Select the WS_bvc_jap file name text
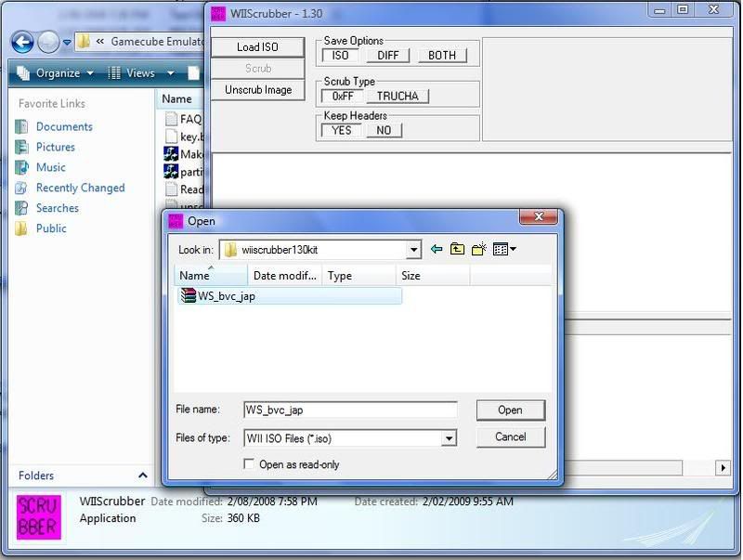Image resolution: width=743 pixels, height=560 pixels. [x=227, y=296]
